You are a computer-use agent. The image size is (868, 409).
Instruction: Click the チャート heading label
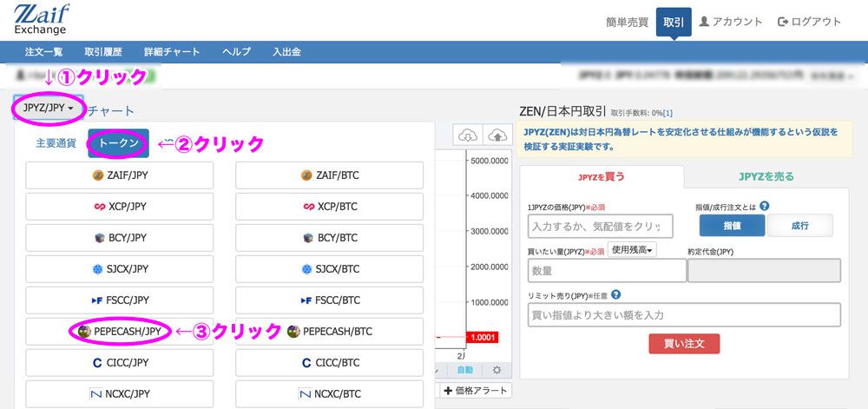(x=111, y=110)
